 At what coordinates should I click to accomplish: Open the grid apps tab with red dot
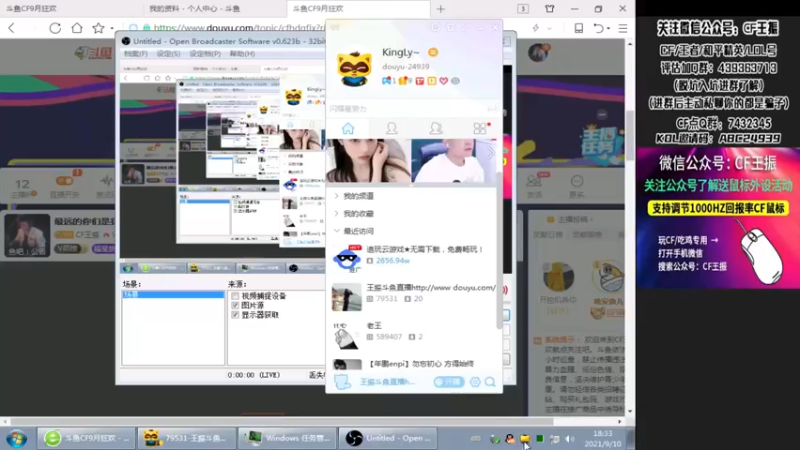480,129
